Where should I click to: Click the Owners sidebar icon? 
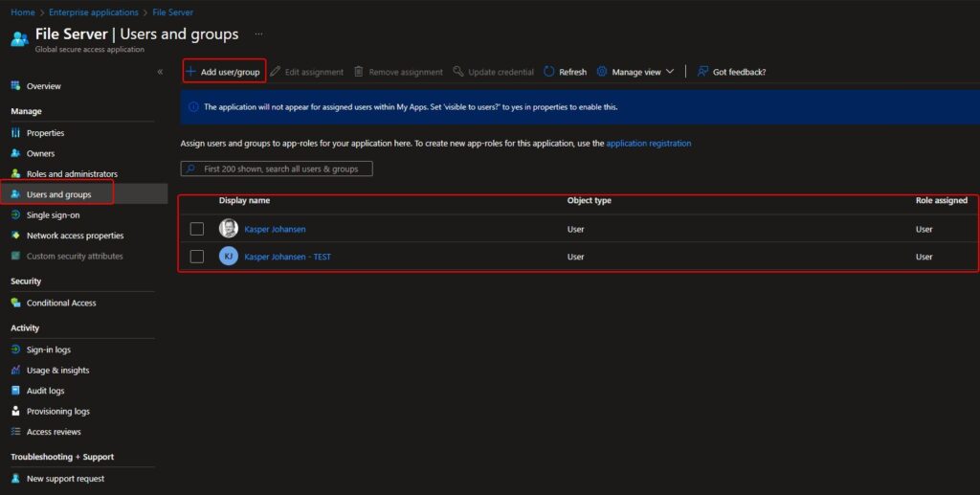[15, 154]
